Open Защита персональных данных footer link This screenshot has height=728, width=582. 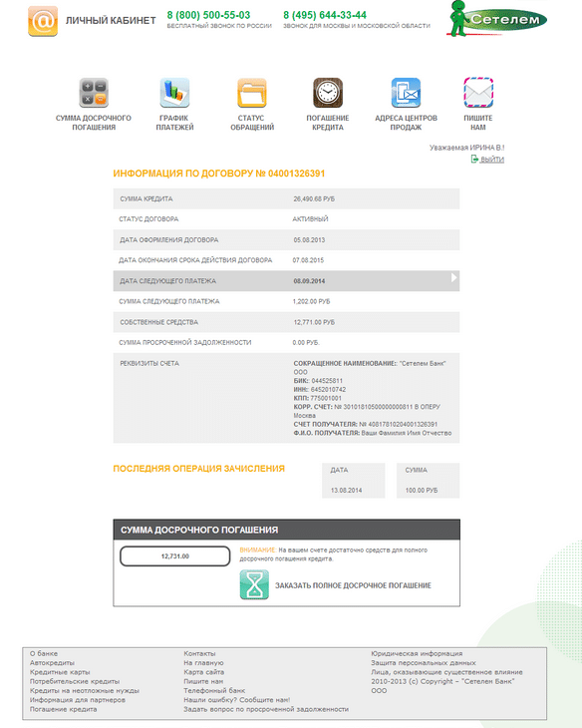coord(424,662)
